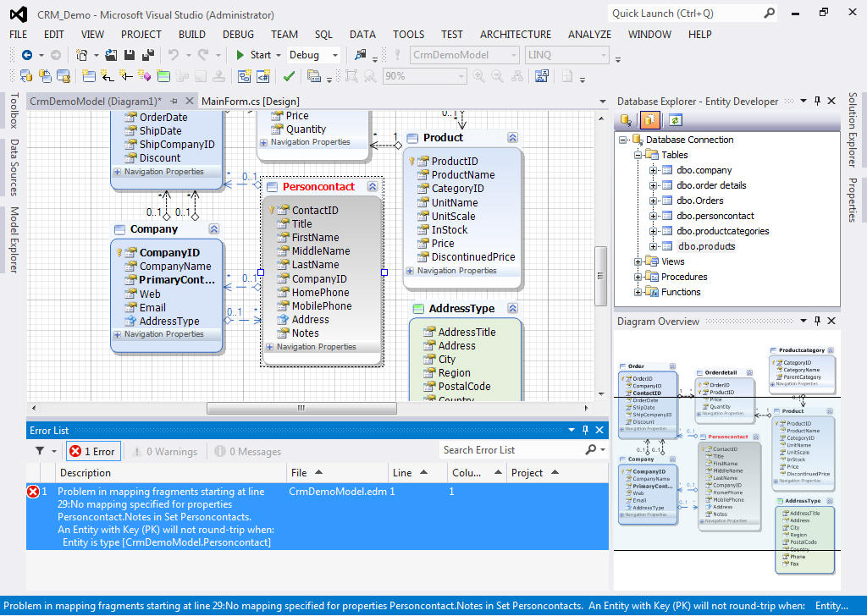867x616 pixels.
Task: Open the Debug configuration dropdown
Action: click(x=335, y=55)
